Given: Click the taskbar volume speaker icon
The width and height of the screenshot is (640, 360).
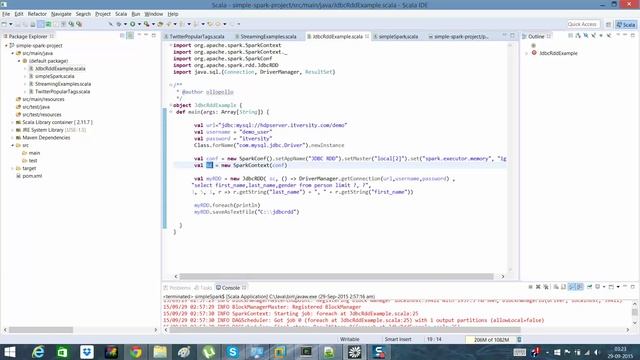Looking at the screenshot, I should tap(597, 352).
